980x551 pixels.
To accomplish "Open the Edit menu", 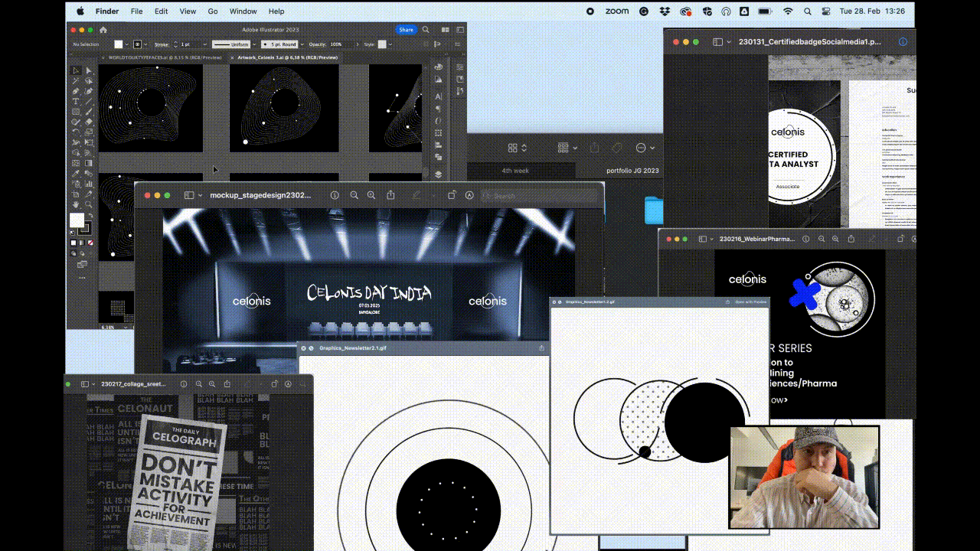I will click(x=161, y=11).
